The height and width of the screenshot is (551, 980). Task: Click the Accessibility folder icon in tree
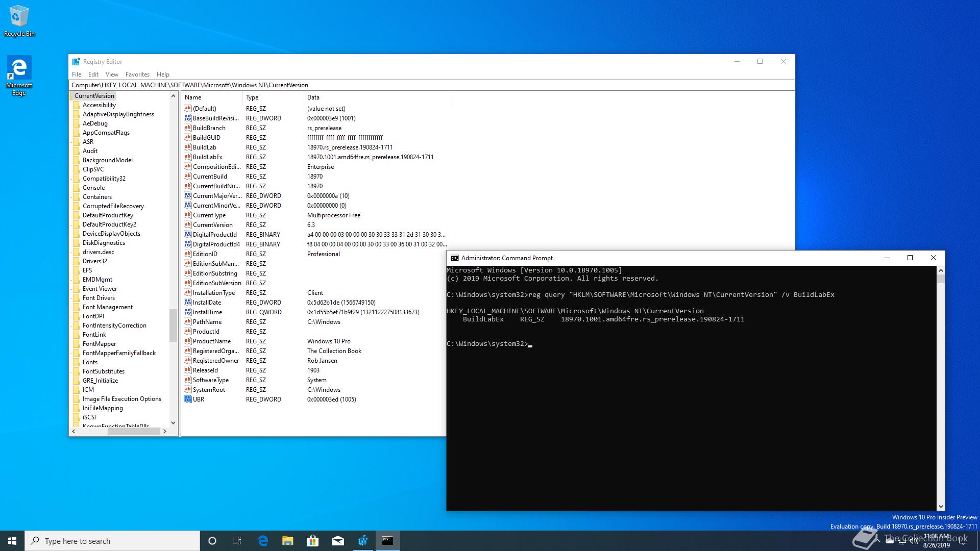[x=77, y=105]
